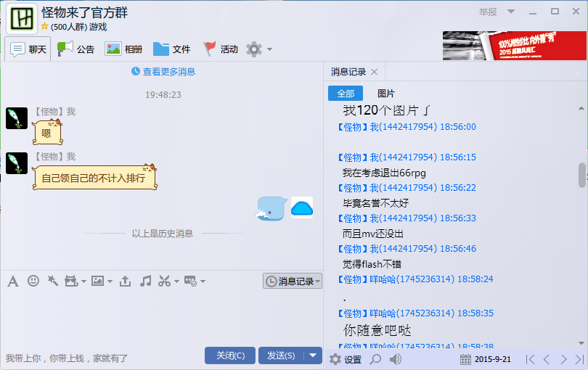Image resolution: width=588 pixels, height=370 pixels.
Task: Open the font style (A) tool
Action: [13, 281]
